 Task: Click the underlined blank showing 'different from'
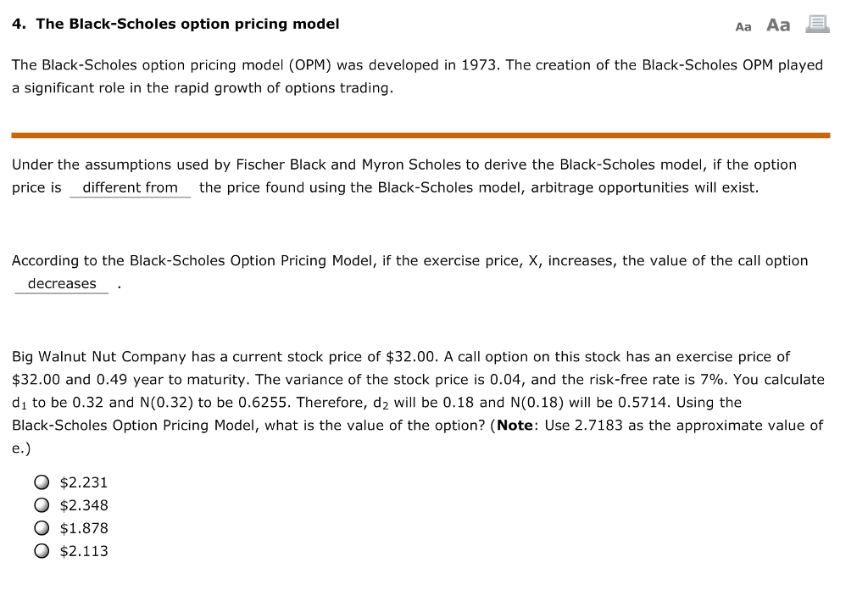[130, 187]
